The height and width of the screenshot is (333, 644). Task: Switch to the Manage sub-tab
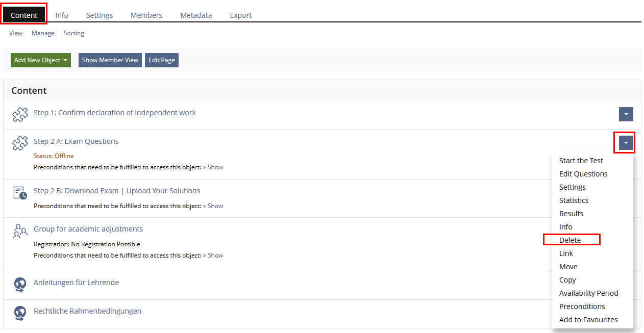43,33
